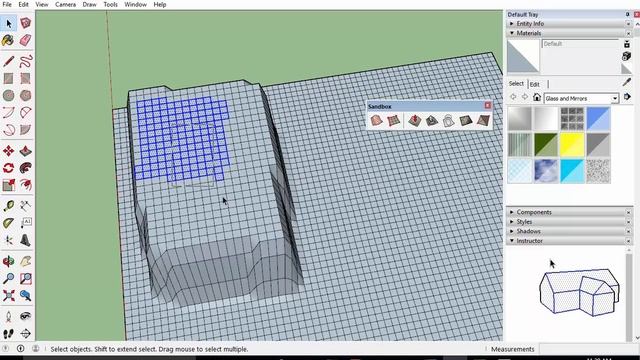
Task: Activate the Sandbox Smoove tool
Action: (415, 120)
